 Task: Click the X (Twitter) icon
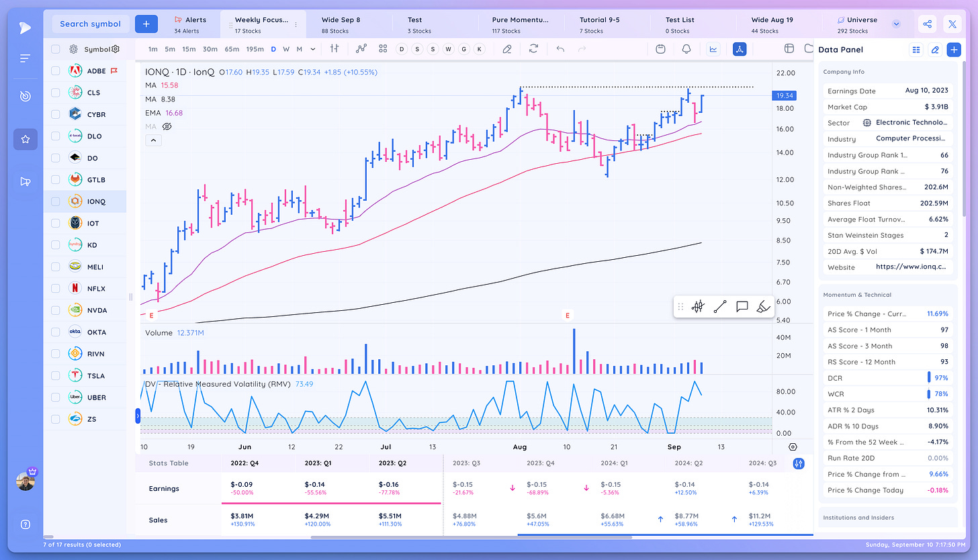click(952, 24)
